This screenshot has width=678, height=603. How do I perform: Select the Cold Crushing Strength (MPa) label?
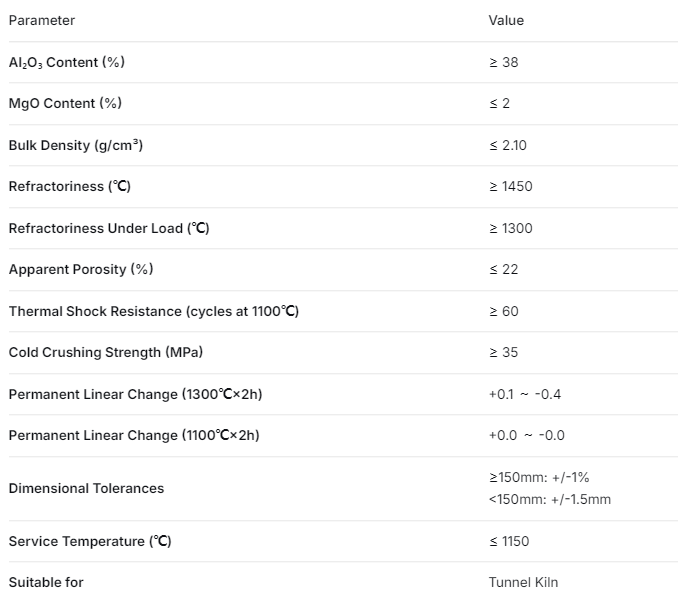[106, 352]
